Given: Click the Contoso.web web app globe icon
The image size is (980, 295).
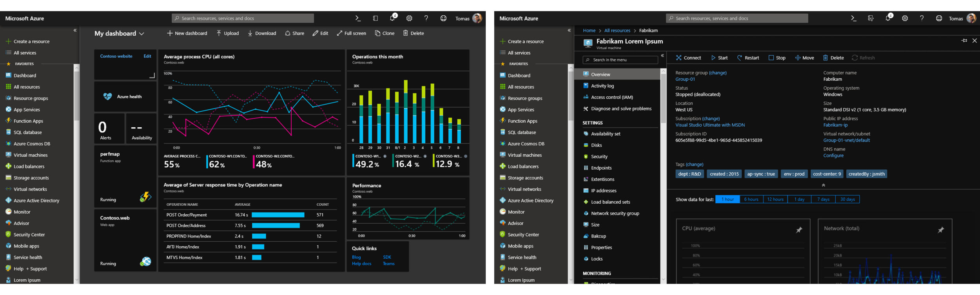Looking at the screenshot, I should (145, 261).
